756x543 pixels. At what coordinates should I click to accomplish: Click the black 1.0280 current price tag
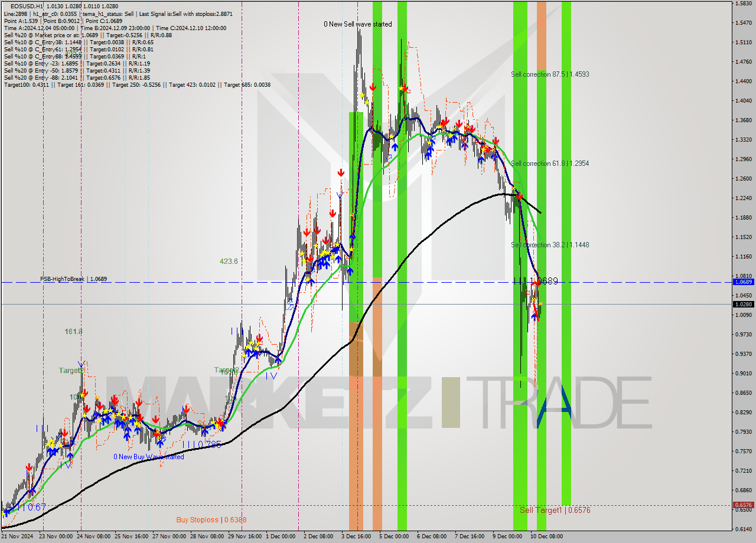point(743,304)
